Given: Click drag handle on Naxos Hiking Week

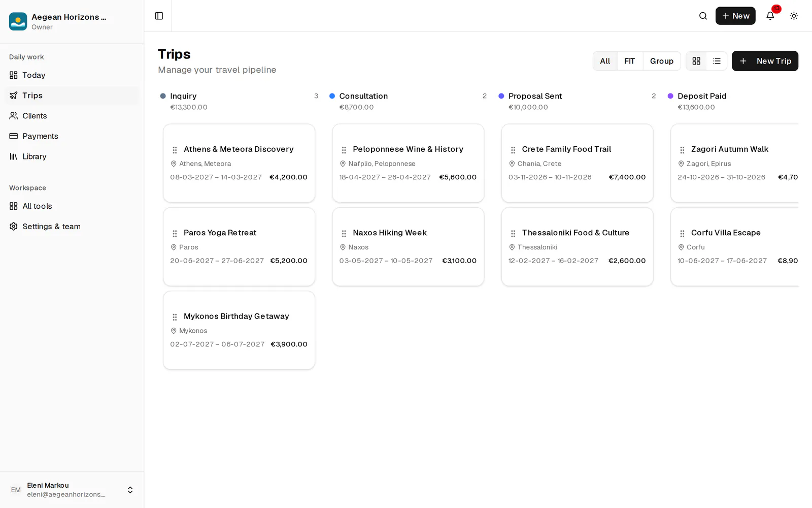Looking at the screenshot, I should (344, 233).
